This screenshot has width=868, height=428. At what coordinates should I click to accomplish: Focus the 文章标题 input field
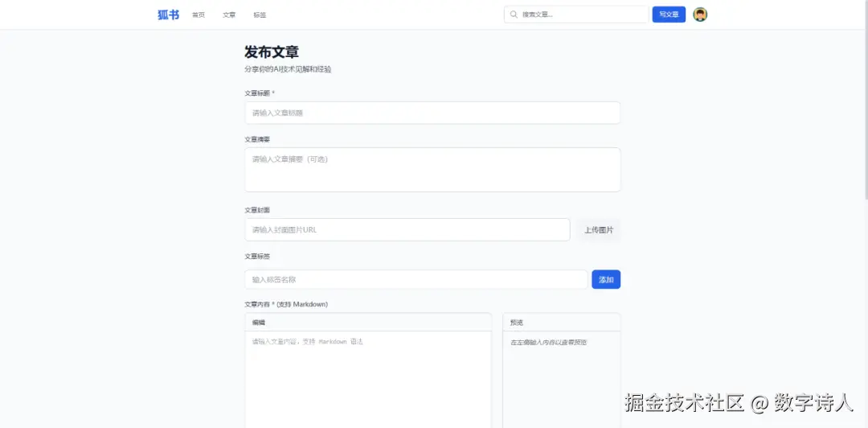(x=432, y=113)
